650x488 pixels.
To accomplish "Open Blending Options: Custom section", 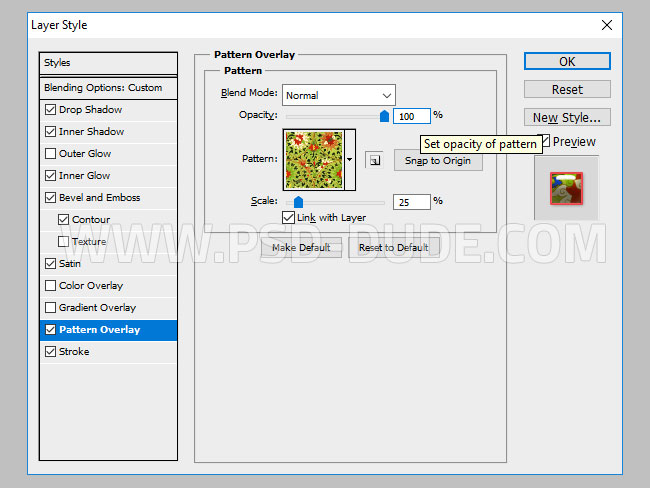I will (108, 88).
